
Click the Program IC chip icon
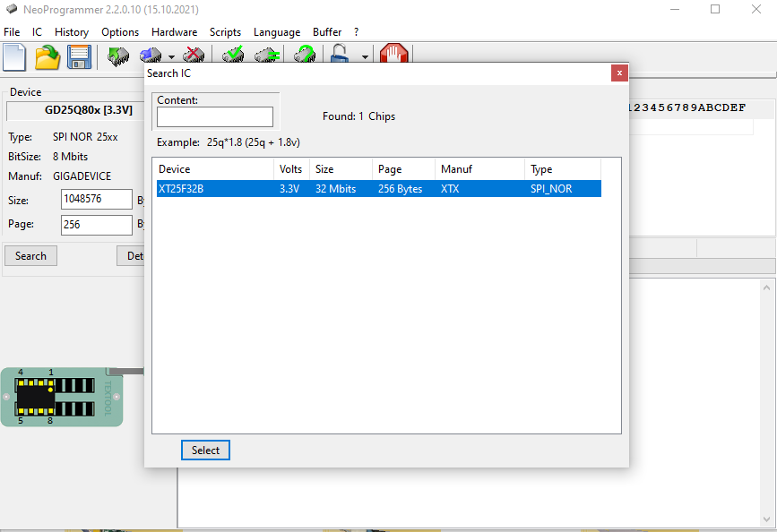point(151,56)
